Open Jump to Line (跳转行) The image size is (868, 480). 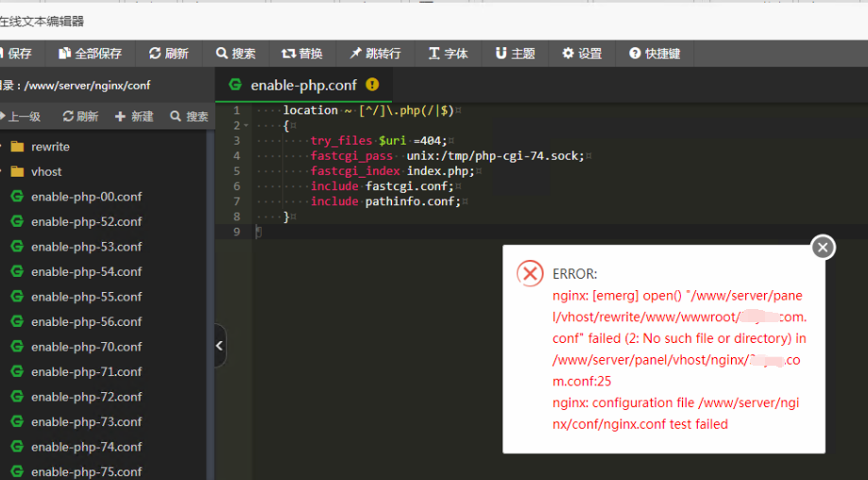click(375, 54)
